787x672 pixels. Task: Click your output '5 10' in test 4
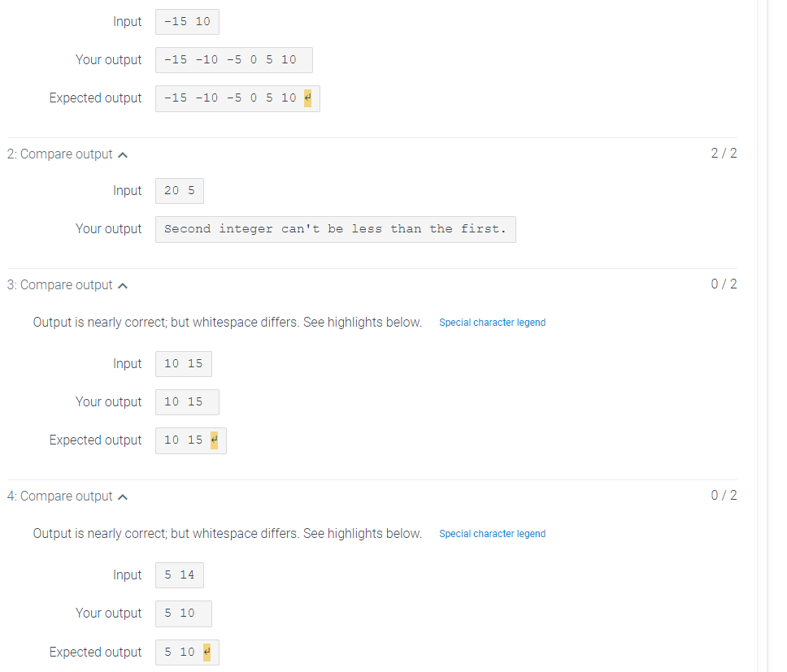(x=184, y=613)
